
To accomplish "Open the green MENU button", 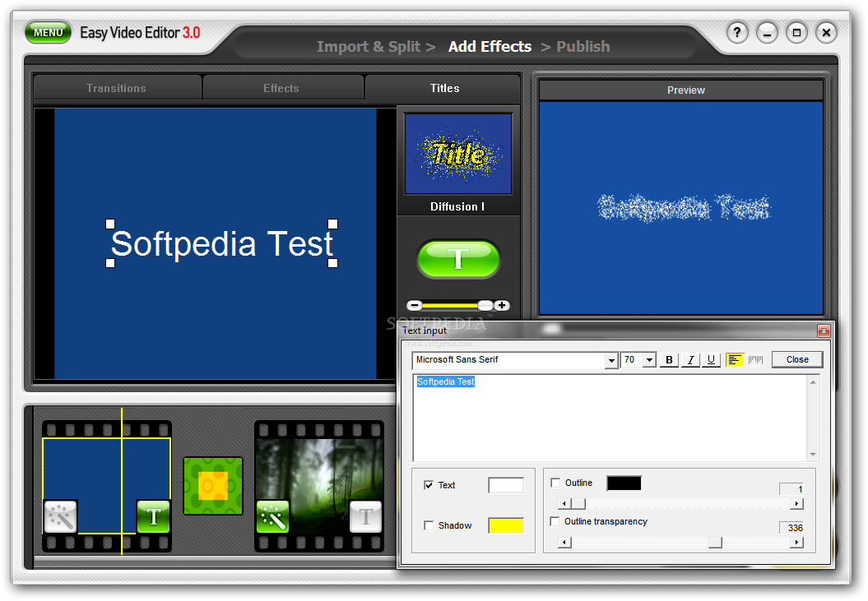I will point(49,33).
